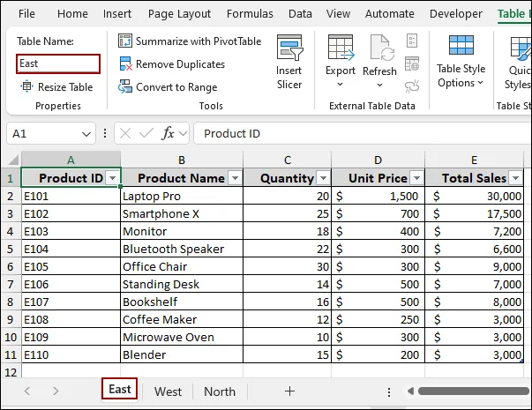The image size is (532, 410).
Task: Open the Unit Price filter dropdown
Action: [417, 178]
